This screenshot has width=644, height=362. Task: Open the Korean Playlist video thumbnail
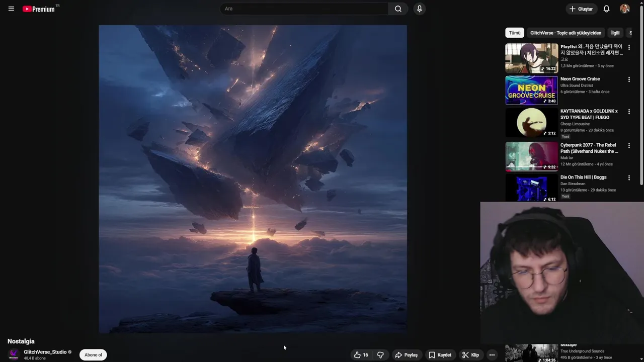(x=531, y=58)
